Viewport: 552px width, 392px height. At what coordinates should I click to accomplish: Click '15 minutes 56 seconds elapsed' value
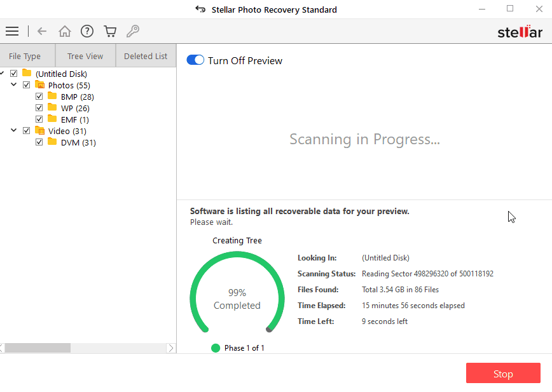[x=413, y=306]
